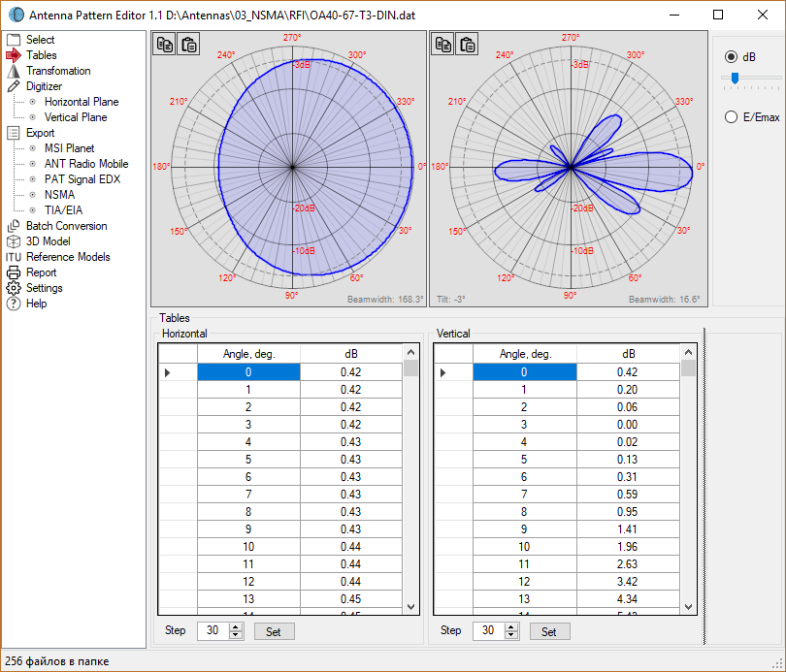
Task: Select the dB display mode
Action: (x=731, y=55)
